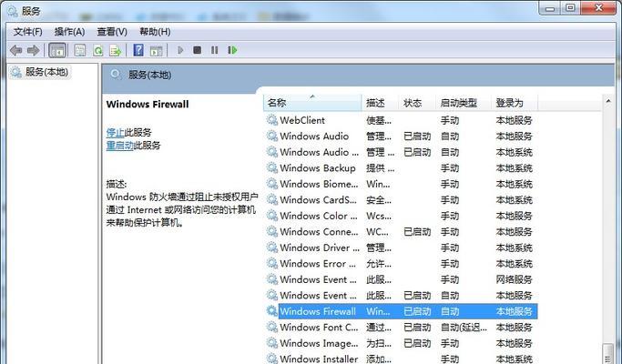
Task: Click the scroll up arrow of services list
Action: [608, 102]
